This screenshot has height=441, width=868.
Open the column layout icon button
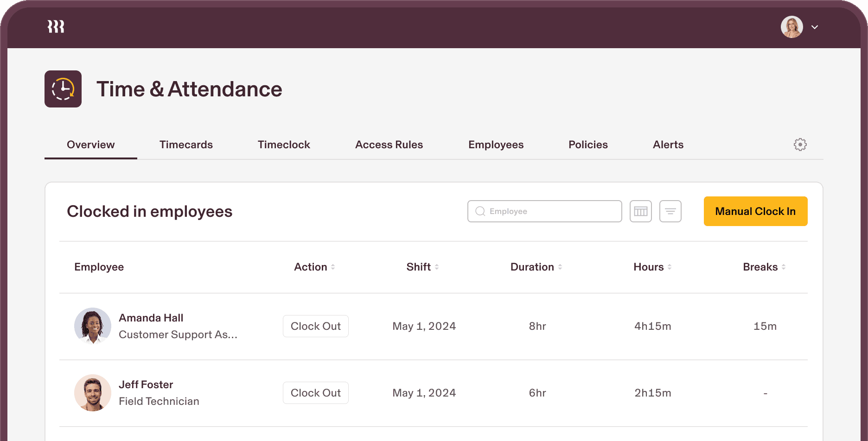click(640, 211)
